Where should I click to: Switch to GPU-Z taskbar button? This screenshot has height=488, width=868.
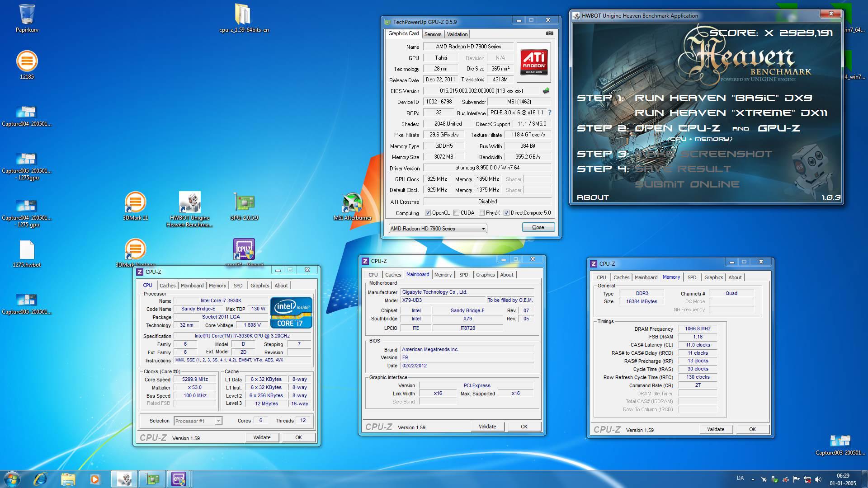pos(152,479)
